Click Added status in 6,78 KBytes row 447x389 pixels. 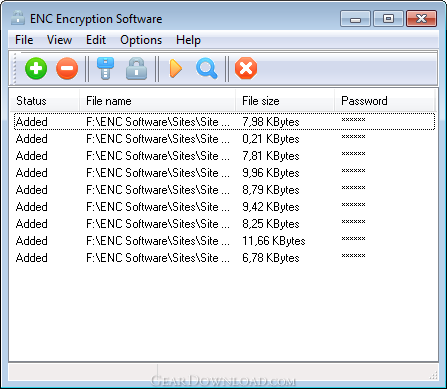32,258
